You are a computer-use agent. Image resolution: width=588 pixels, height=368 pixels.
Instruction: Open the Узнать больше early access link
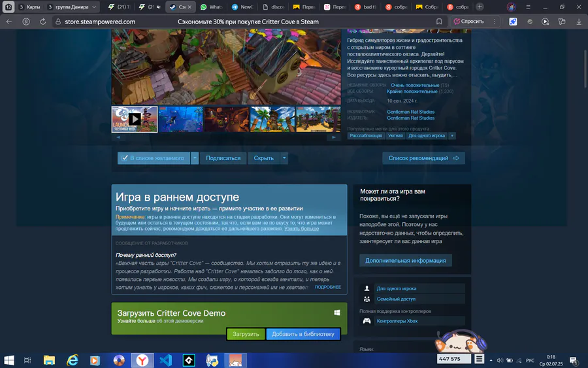point(301,229)
